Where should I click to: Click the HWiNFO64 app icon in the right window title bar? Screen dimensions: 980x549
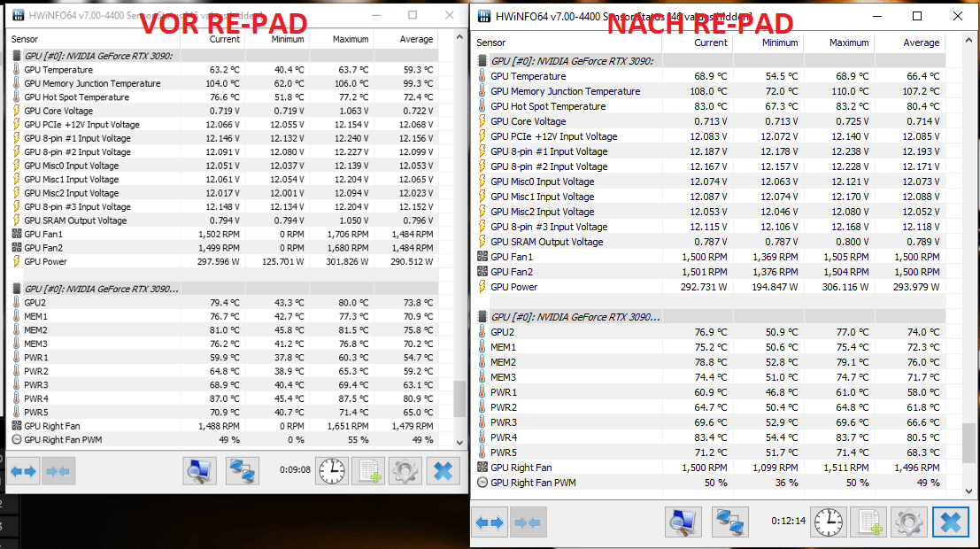(x=484, y=16)
